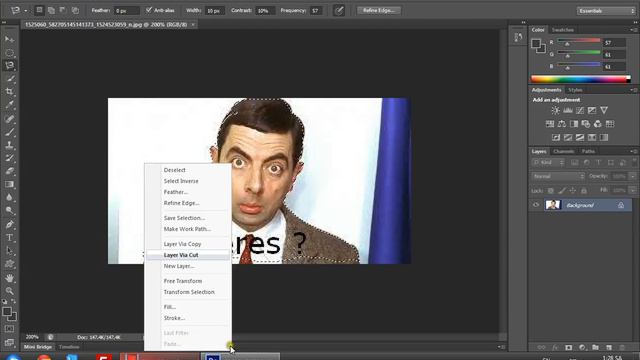Toggle tablet pressure for pen width
The height and width of the screenshot is (360, 640).
pyautogui.click(x=339, y=10)
